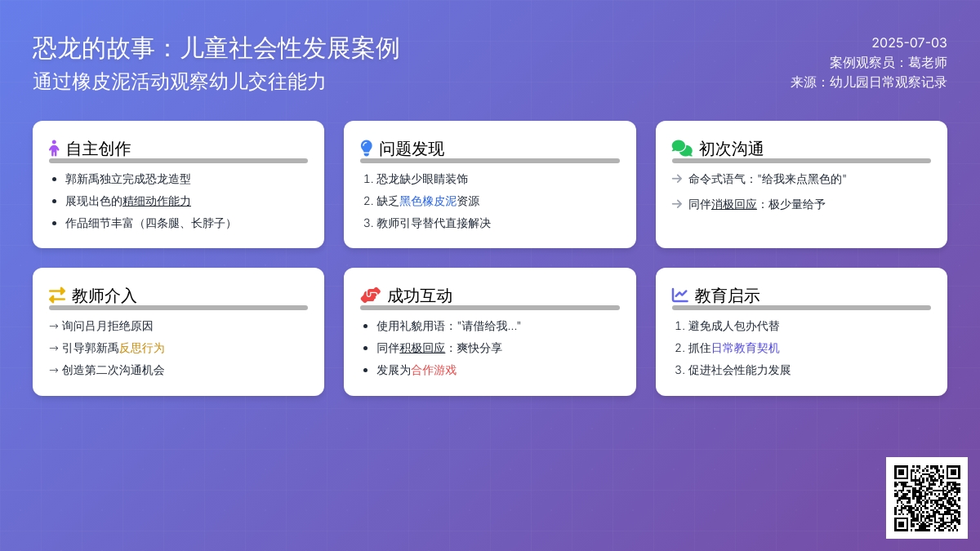980x551 pixels.
Task: Click the QR code image
Action: (927, 498)
